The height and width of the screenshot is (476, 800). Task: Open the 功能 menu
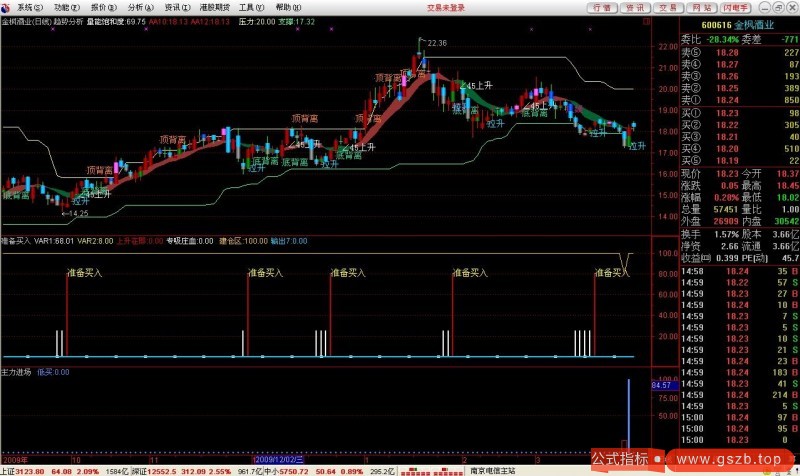pyautogui.click(x=65, y=6)
